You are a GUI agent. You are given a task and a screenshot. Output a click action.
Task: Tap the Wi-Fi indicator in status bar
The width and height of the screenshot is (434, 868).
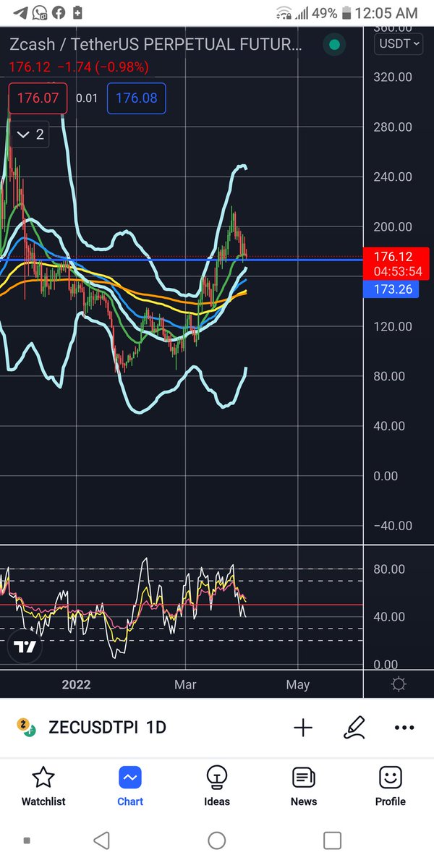click(x=284, y=13)
